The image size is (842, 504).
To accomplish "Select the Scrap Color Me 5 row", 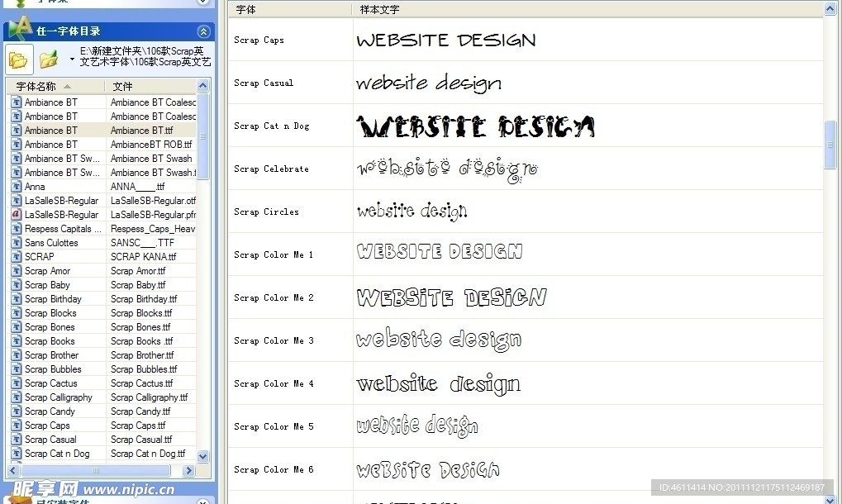I will pyautogui.click(x=526, y=426).
